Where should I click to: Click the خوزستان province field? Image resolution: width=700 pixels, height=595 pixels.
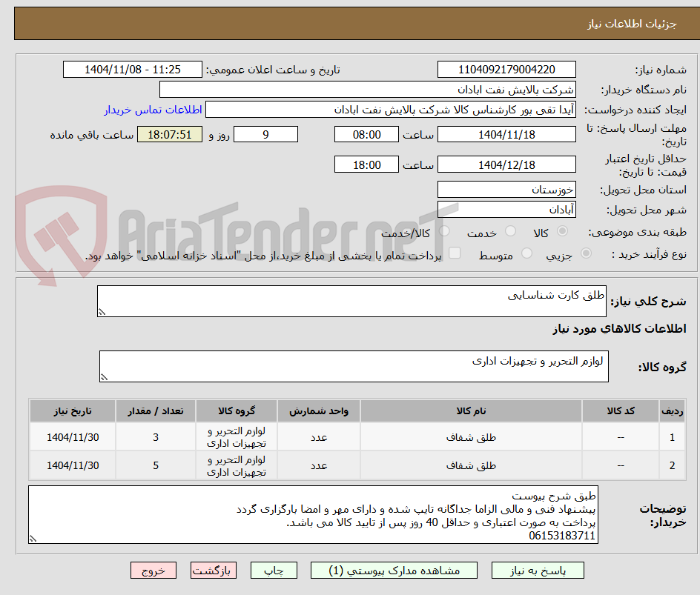click(x=506, y=189)
